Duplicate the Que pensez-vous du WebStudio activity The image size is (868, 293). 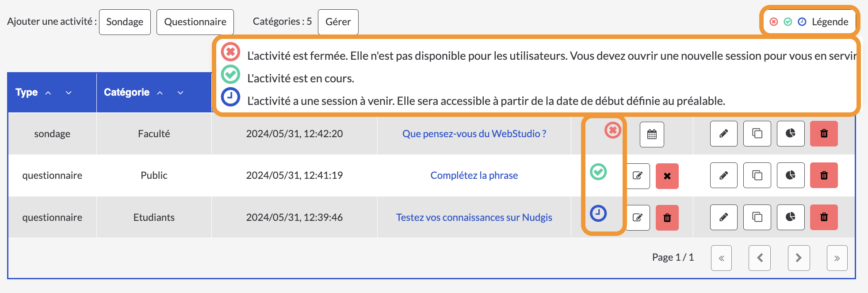757,133
